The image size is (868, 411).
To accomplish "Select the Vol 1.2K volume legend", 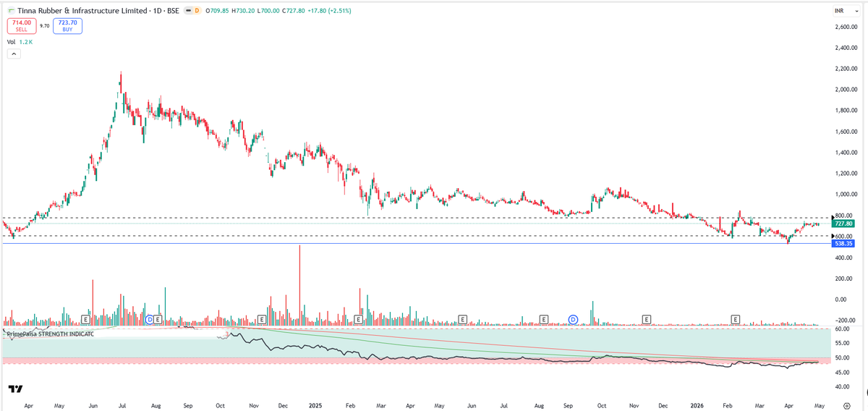I will pos(20,42).
